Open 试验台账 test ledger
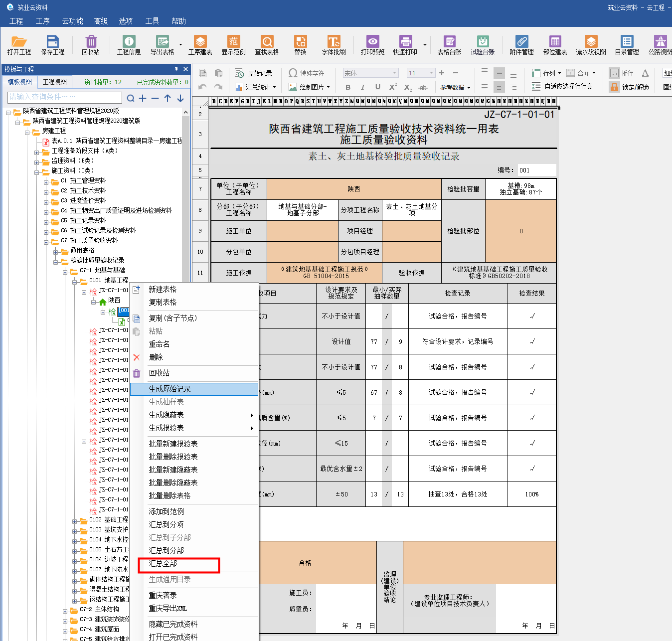Viewport: 672px width, 641px height. point(483,45)
